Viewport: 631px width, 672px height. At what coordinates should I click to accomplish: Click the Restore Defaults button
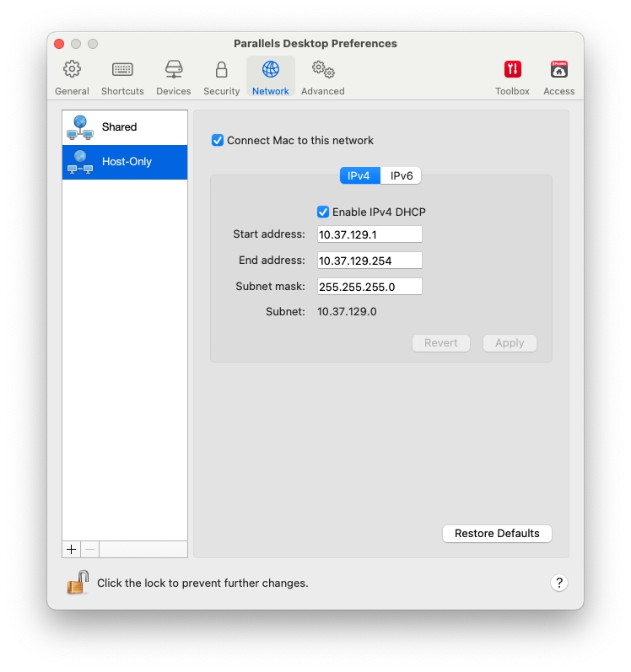click(x=497, y=534)
